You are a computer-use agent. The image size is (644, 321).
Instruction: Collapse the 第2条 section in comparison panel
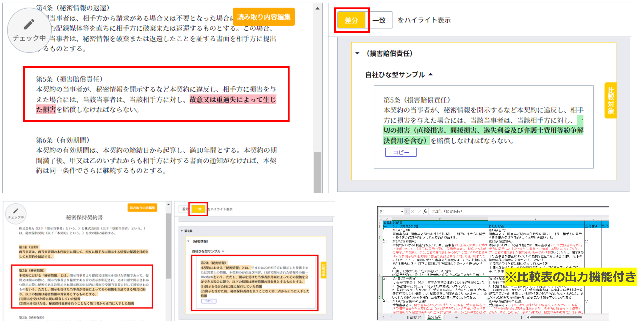click(182, 231)
